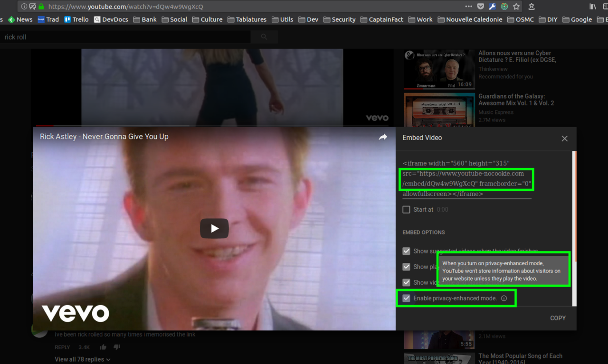Bookmark this page with the star icon
Screen dimensions: 608x364
(516, 7)
